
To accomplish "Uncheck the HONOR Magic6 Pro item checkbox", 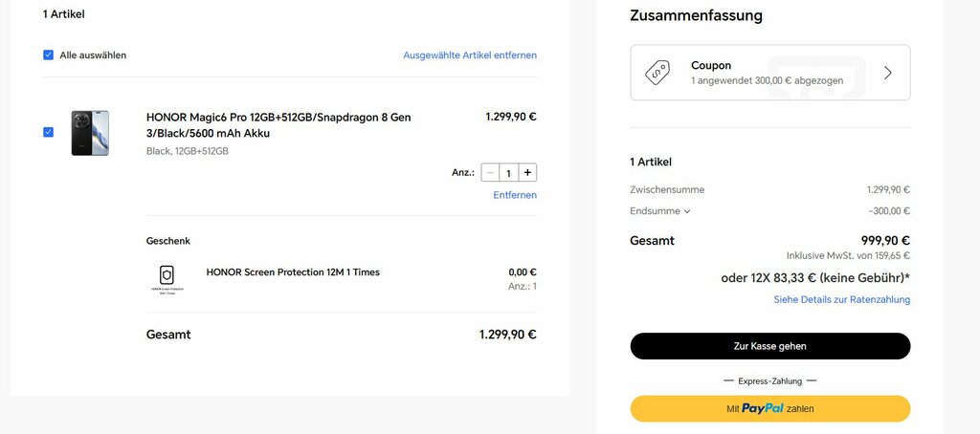I will coord(48,132).
